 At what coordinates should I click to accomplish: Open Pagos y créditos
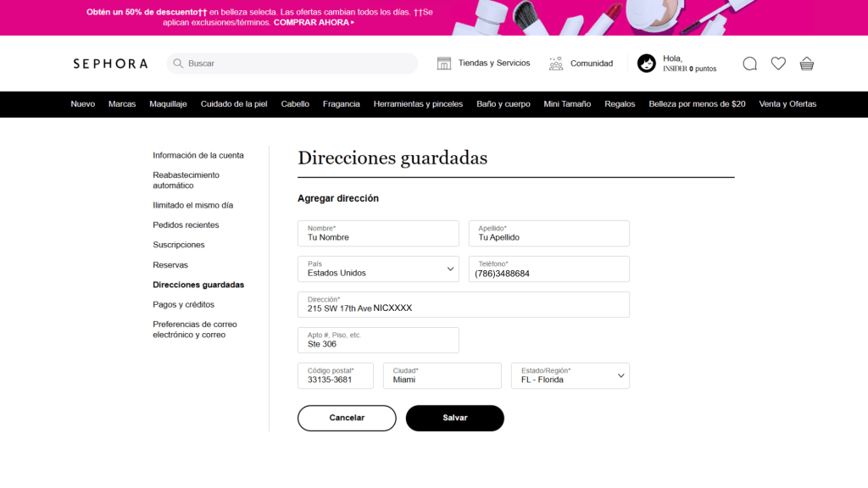click(183, 305)
